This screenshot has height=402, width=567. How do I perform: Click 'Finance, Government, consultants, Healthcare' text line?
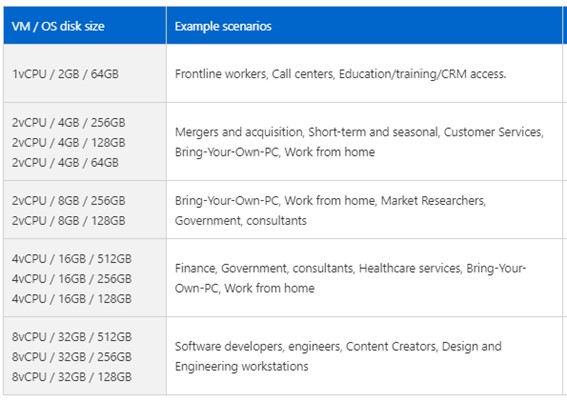click(x=350, y=268)
